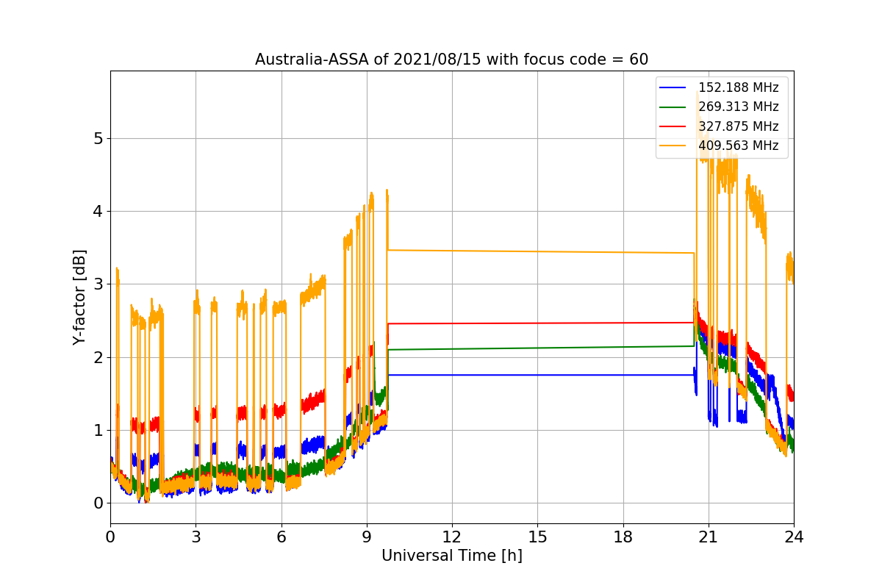Click x-axis tick label '3'
The image size is (882, 588).
click(196, 537)
